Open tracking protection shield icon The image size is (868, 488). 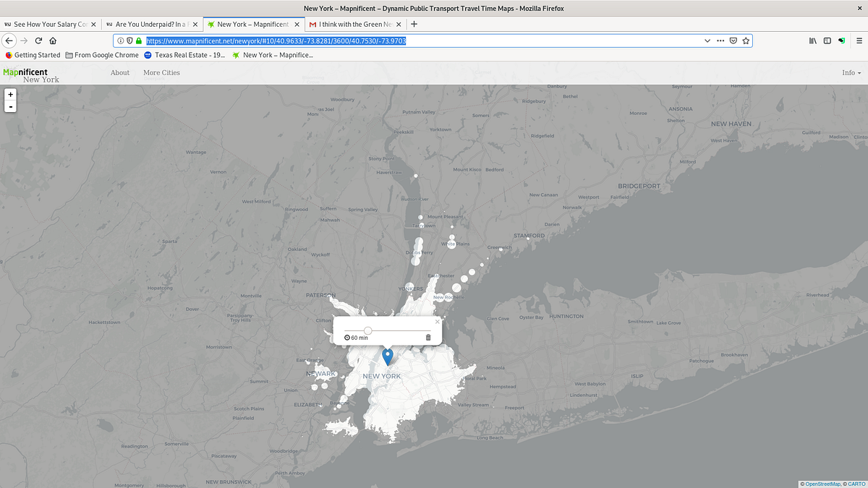(x=129, y=40)
